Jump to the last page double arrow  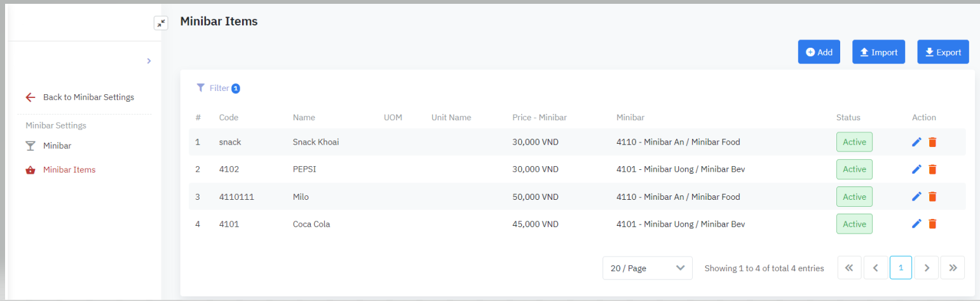pos(952,268)
